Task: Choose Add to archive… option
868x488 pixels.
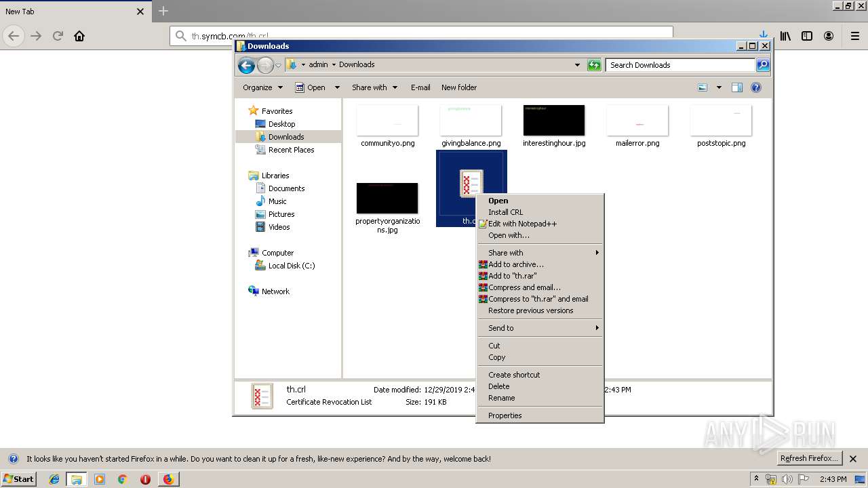Action: (x=540, y=264)
